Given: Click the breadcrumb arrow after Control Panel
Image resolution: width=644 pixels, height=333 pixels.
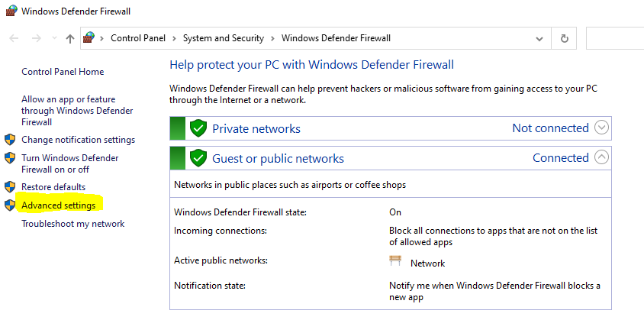Looking at the screenshot, I should pos(174,39).
